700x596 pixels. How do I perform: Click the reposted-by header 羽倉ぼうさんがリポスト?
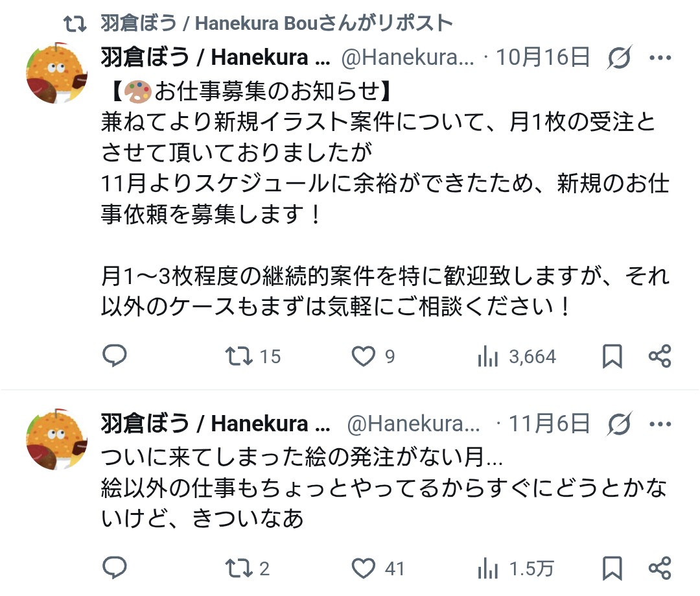[x=277, y=23]
